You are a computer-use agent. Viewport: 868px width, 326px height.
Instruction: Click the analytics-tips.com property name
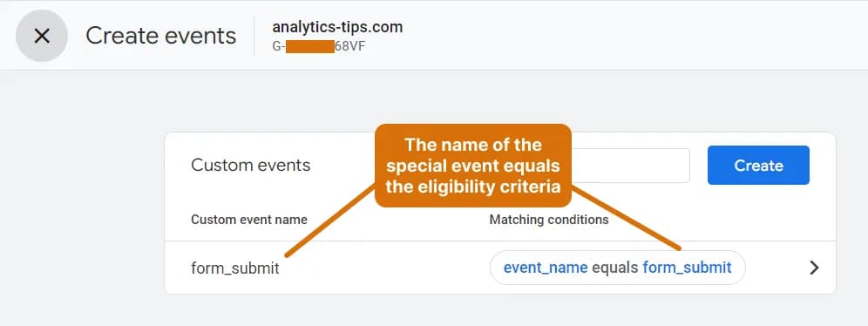(337, 27)
